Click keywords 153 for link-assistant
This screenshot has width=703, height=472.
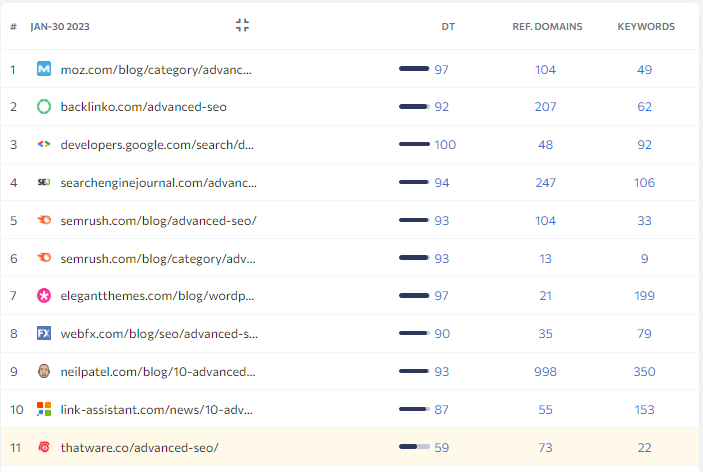pos(644,409)
